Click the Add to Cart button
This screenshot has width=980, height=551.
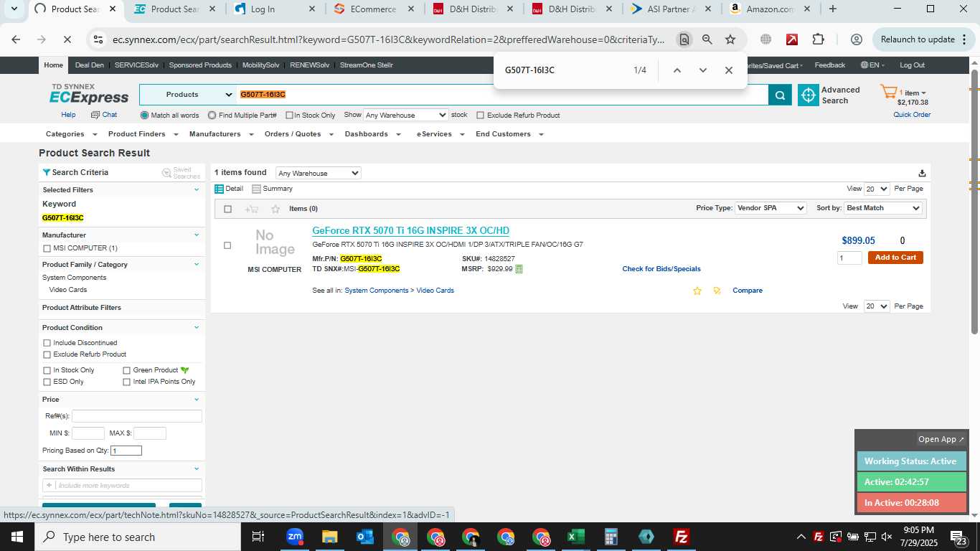[895, 258]
